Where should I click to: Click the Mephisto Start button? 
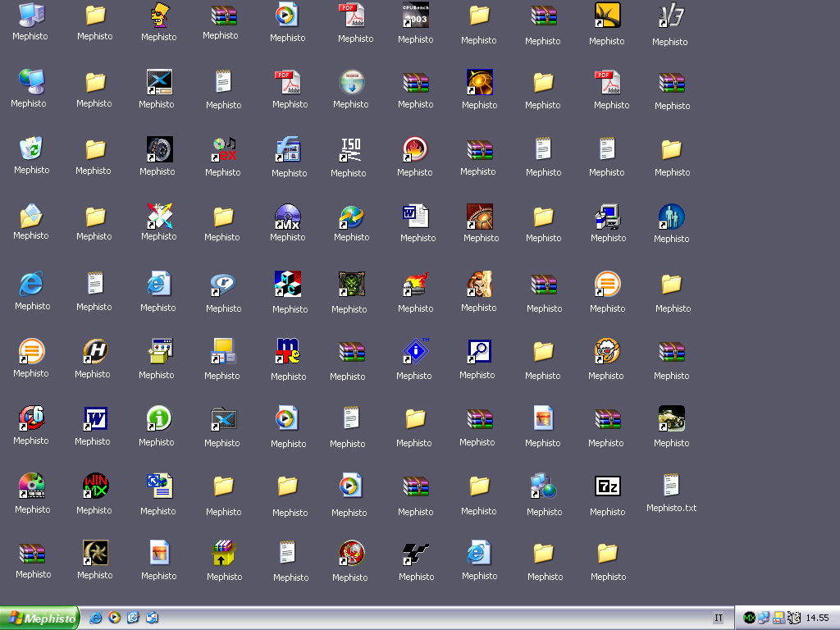(39, 619)
